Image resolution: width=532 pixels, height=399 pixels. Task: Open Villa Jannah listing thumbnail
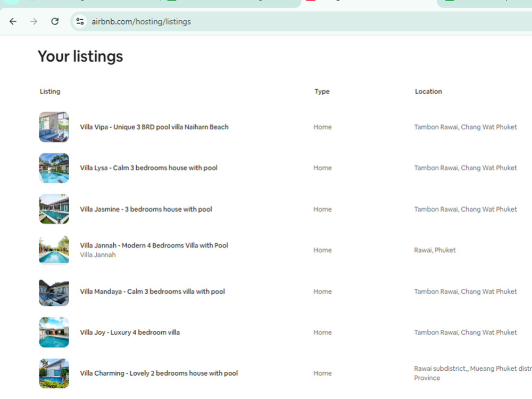54,250
